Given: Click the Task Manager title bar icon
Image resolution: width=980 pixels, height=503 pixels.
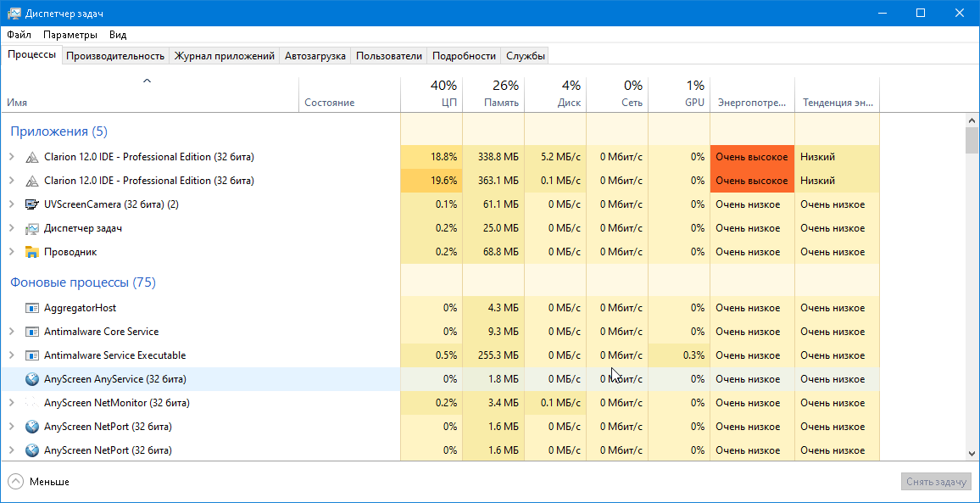Looking at the screenshot, I should pos(14,14).
